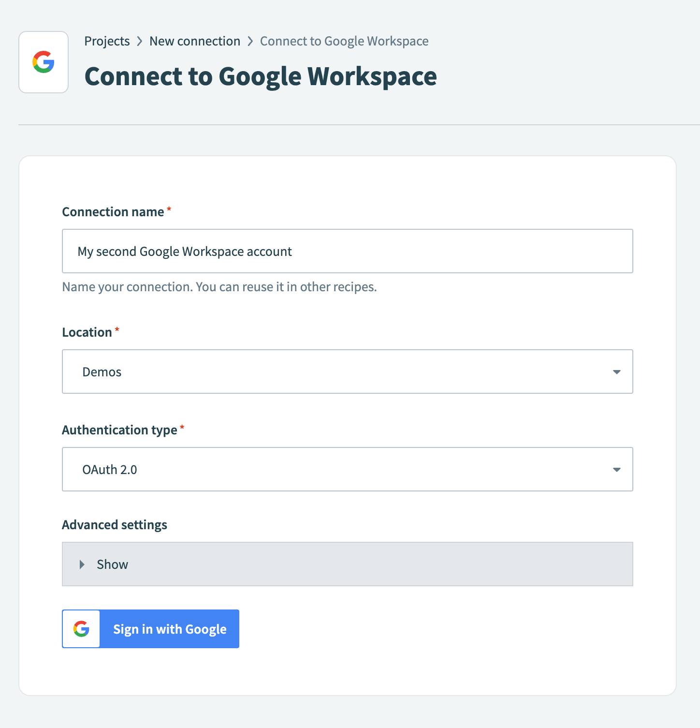
Task: Click the Location field label
Action: pyautogui.click(x=87, y=332)
